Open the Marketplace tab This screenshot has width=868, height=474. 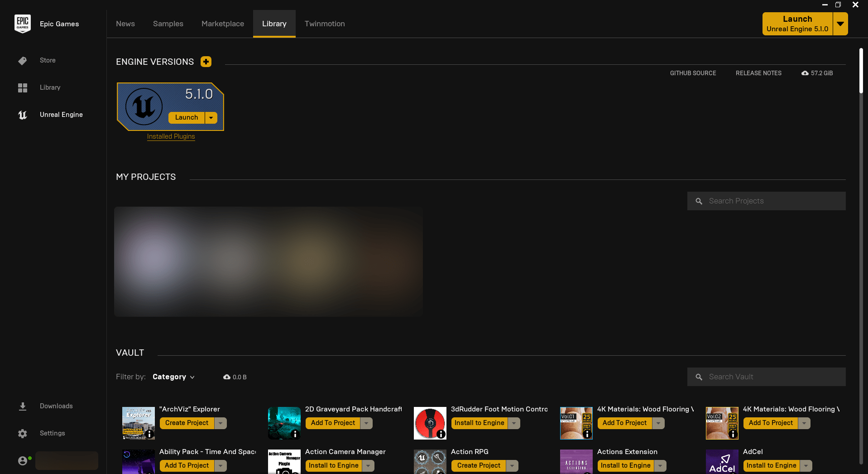coord(223,24)
